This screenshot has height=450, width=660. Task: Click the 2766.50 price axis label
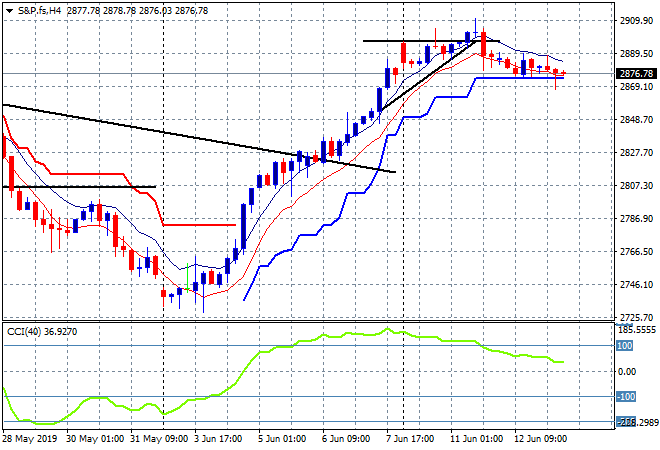click(636, 252)
